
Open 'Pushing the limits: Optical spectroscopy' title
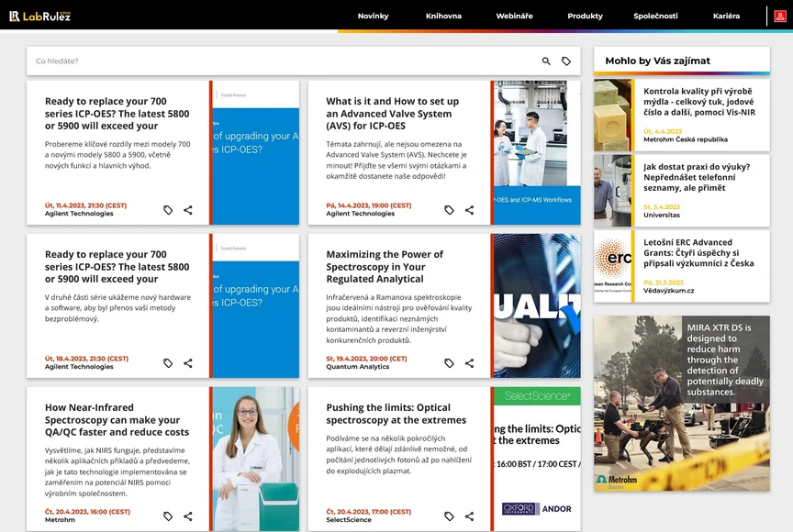pos(396,414)
